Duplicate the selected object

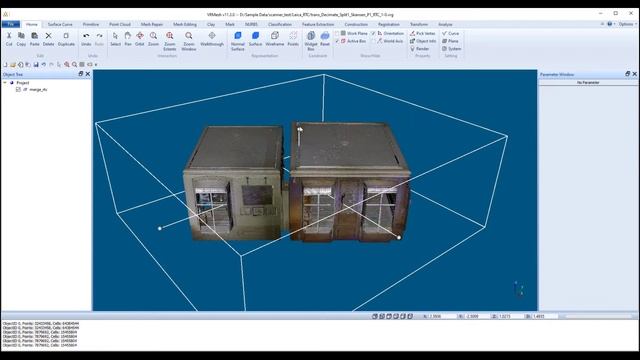tap(66, 39)
